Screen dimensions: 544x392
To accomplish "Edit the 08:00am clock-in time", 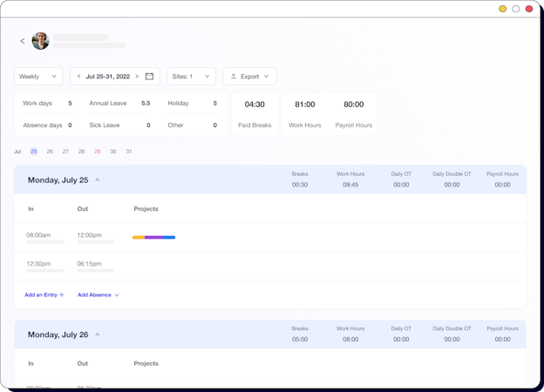I will [38, 235].
